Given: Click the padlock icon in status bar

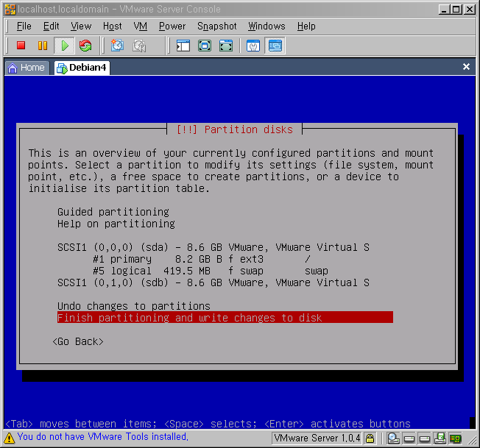Looking at the screenshot, I should click(370, 438).
